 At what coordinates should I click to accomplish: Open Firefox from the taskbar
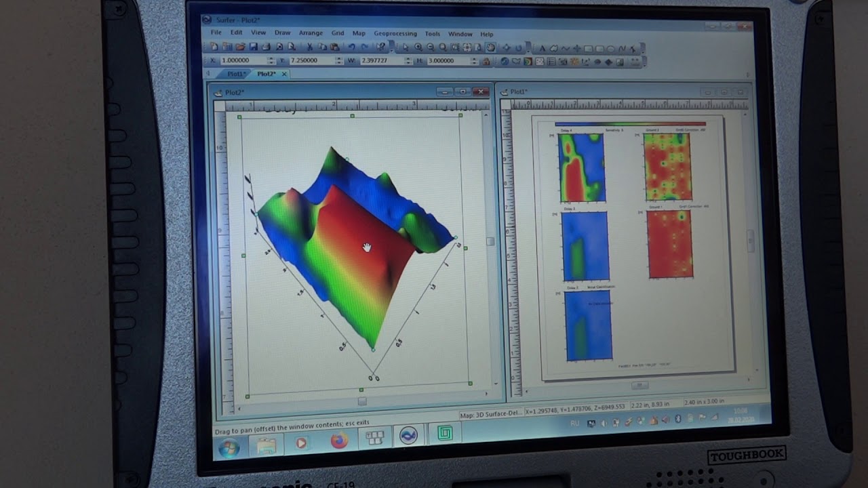(338, 441)
